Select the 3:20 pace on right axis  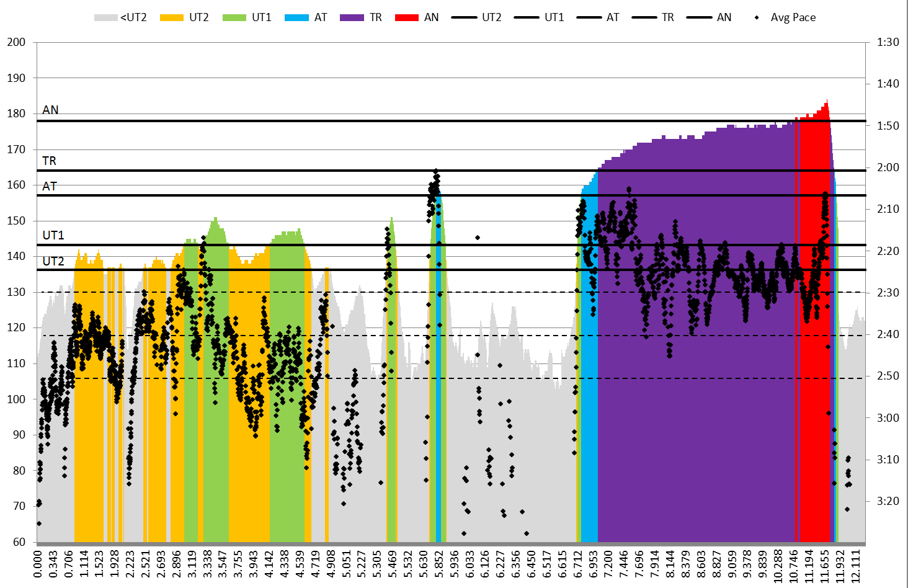coord(888,501)
